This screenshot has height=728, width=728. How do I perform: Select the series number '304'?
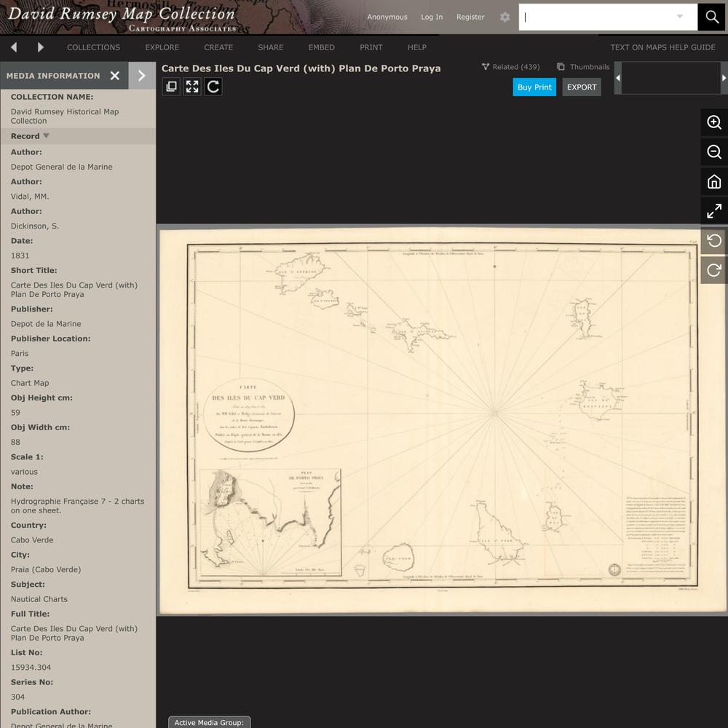click(x=17, y=697)
